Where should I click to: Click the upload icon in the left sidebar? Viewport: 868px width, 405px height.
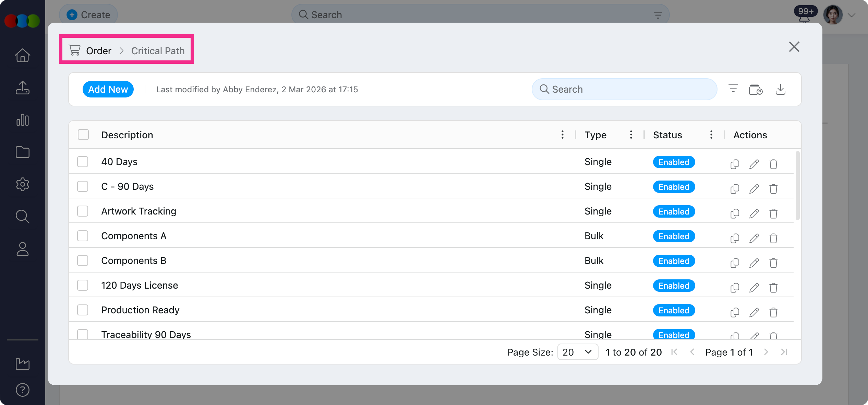click(x=23, y=88)
